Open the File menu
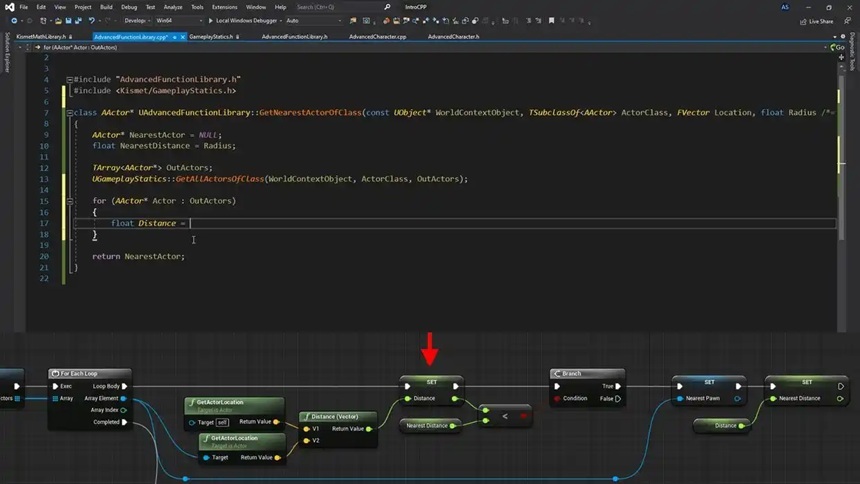Image resolution: width=860 pixels, height=484 pixels. tap(24, 7)
